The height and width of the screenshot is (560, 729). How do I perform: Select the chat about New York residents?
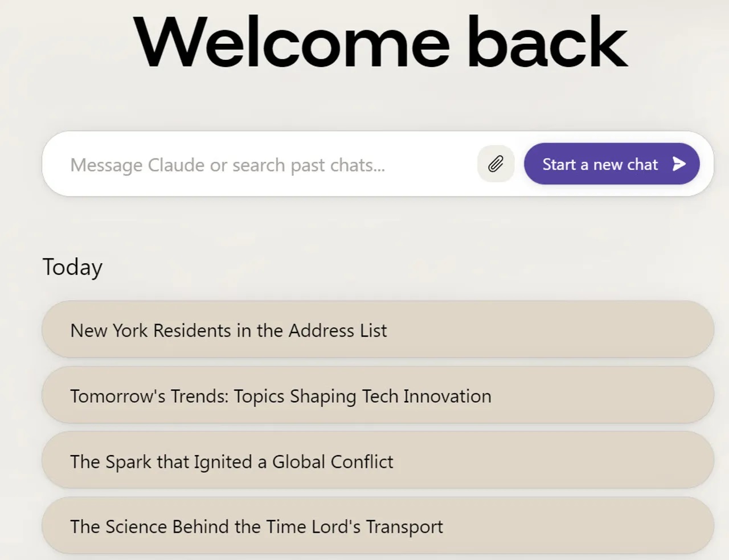pyautogui.click(x=378, y=330)
